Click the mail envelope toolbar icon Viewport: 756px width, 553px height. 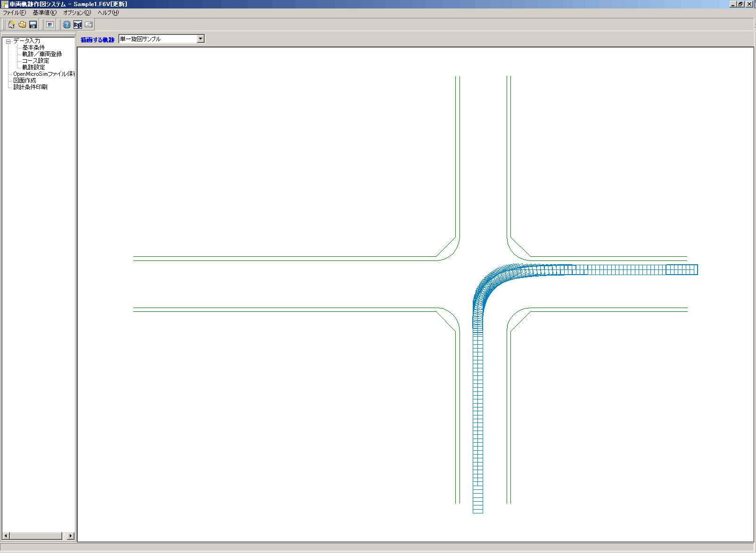coord(89,24)
